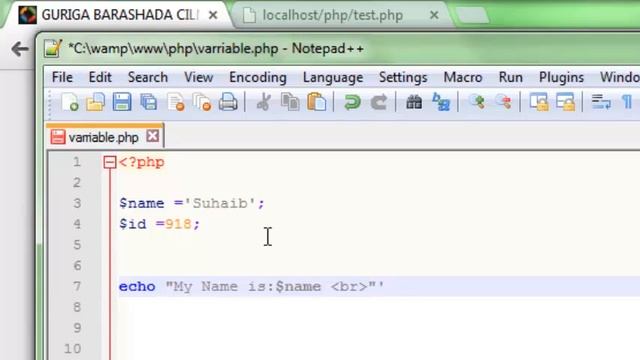Click the echo keyword on line 7
Image resolution: width=640 pixels, height=360 pixels.
click(x=137, y=287)
